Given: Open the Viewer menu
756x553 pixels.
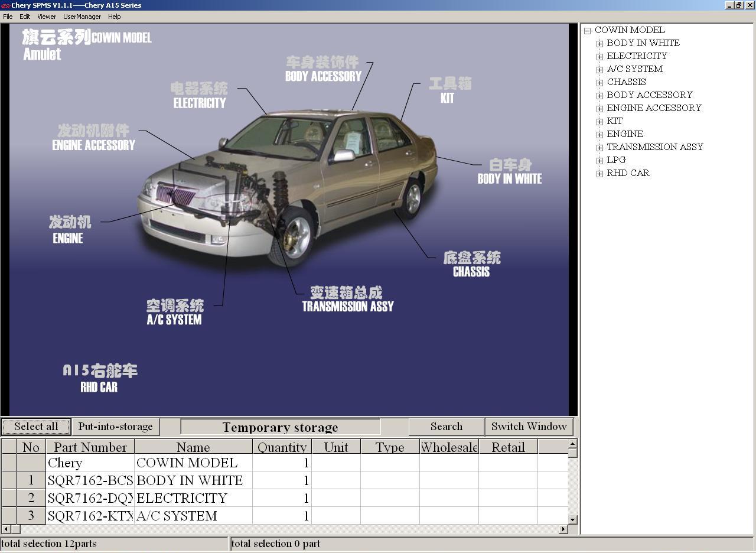Looking at the screenshot, I should coord(47,17).
